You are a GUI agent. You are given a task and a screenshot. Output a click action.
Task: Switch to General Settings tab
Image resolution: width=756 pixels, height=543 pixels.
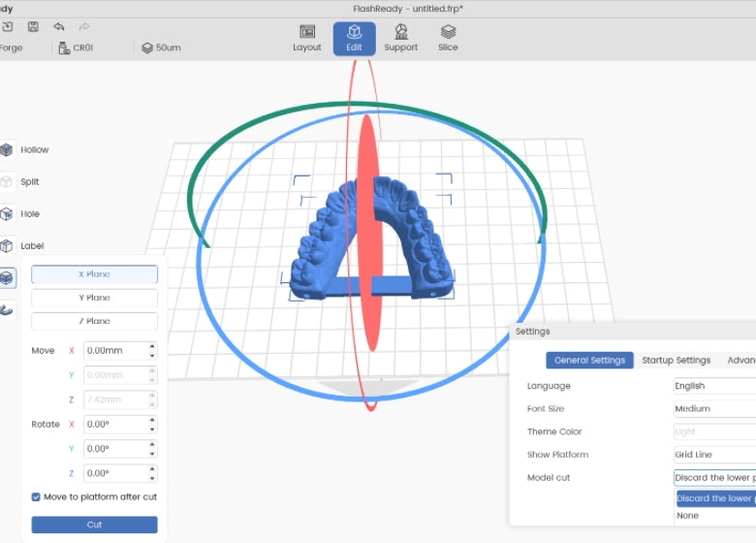589,361
